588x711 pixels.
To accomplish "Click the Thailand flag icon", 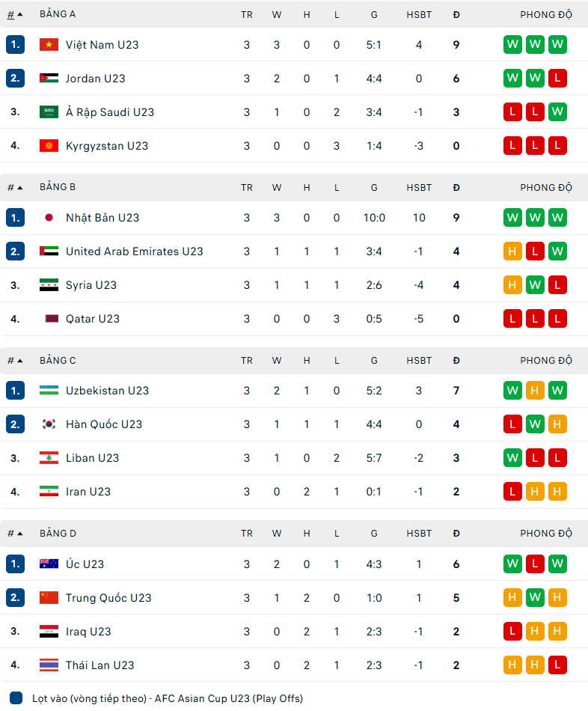I will click(x=49, y=665).
